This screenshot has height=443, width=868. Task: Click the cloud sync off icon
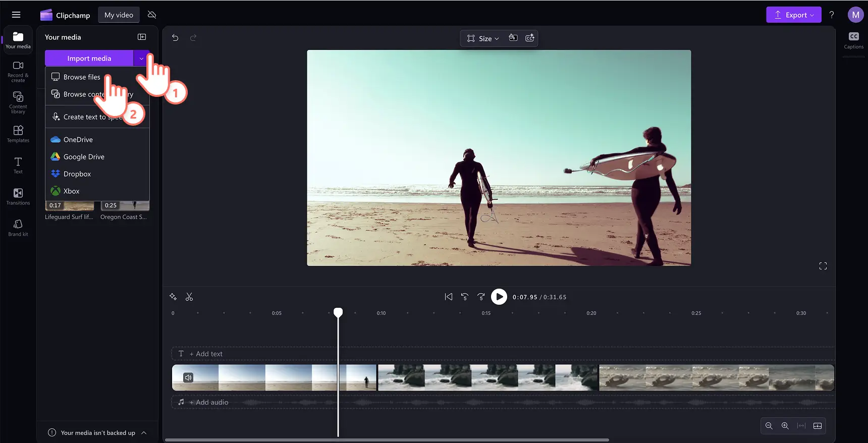click(x=152, y=15)
